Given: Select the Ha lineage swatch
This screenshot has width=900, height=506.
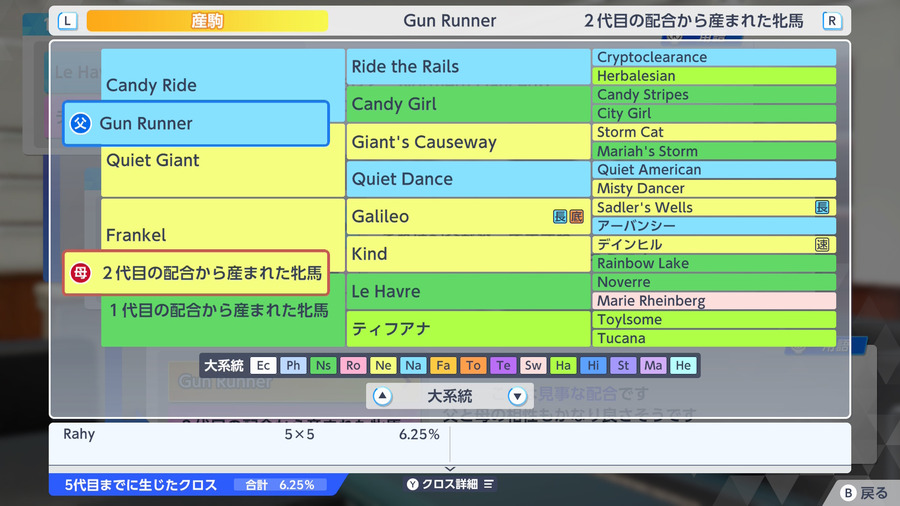Looking at the screenshot, I should [x=563, y=365].
